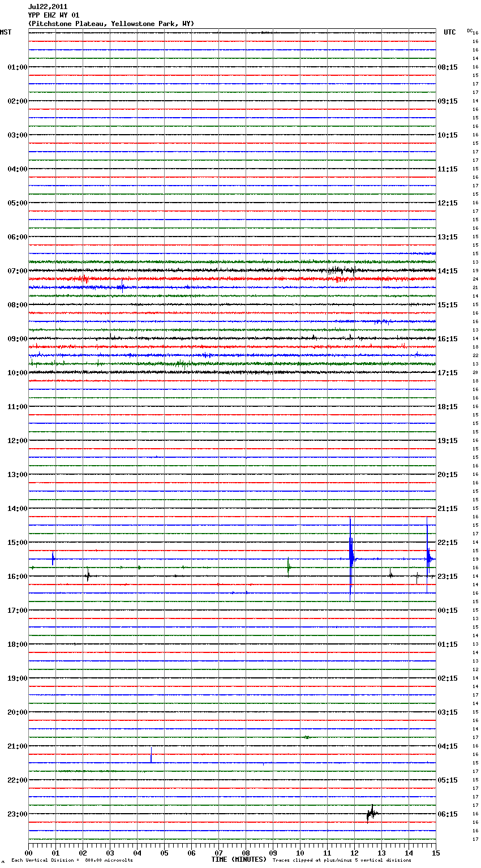
Task: Click the "Pitchstone Plateau, Yellowstone Park, WY" location title
Action: point(111,24)
